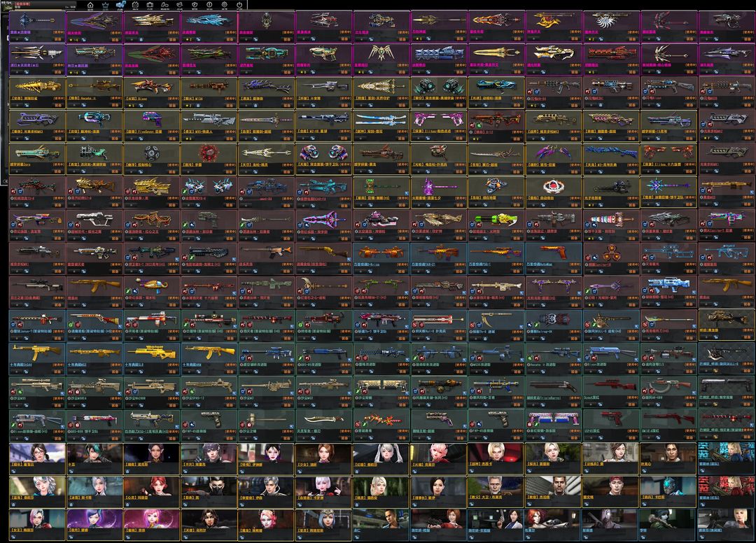
Task: Pick the red spiked thorn grenade card
Action: [209, 159]
